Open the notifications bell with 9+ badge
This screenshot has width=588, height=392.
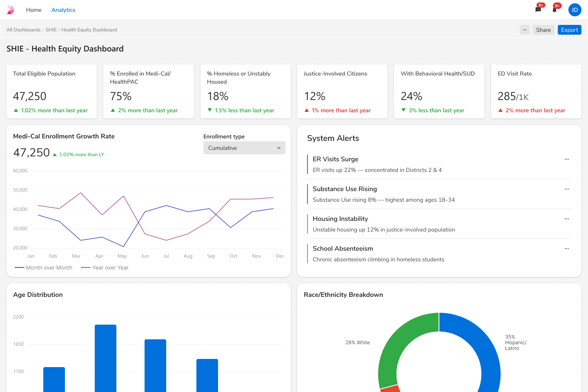click(x=555, y=10)
